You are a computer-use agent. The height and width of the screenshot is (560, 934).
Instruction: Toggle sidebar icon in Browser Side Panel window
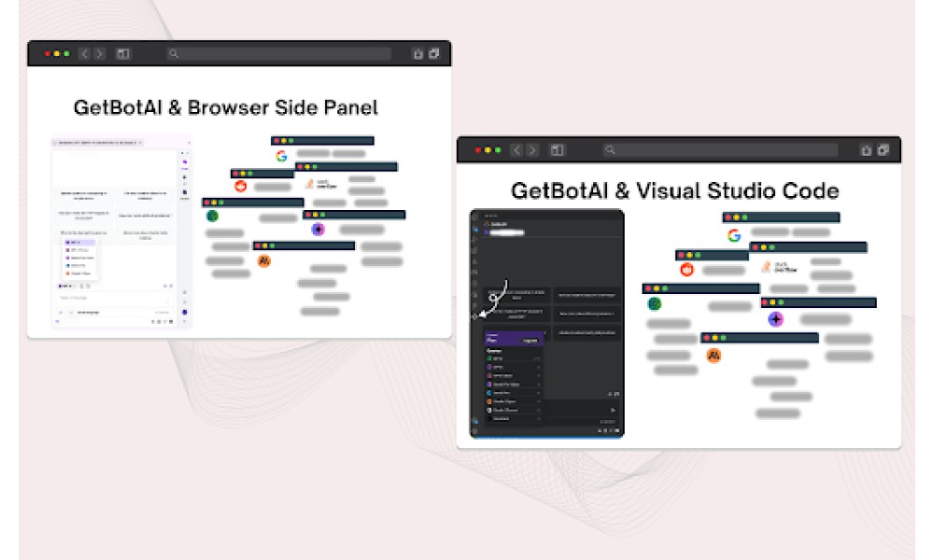(123, 54)
